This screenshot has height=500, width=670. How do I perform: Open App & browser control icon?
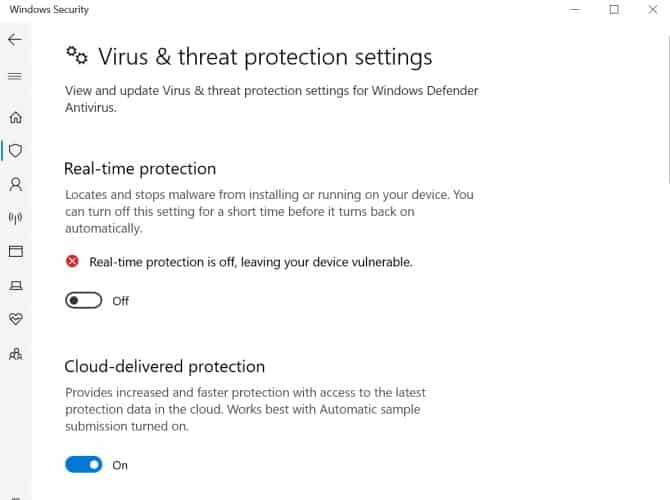[x=15, y=251]
